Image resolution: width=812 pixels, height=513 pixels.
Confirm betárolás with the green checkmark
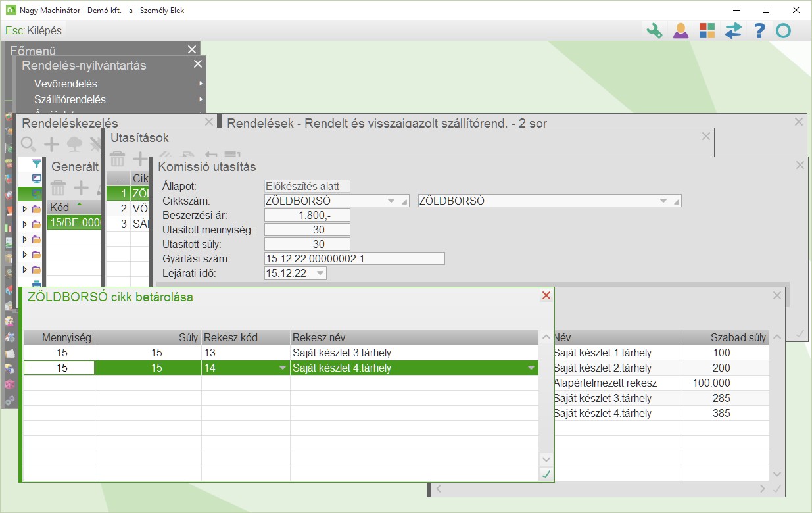pyautogui.click(x=546, y=474)
